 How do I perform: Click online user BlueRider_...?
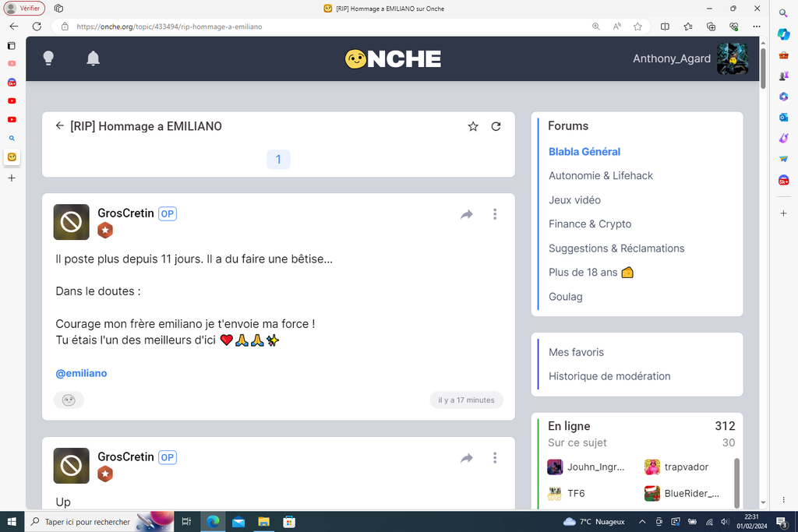(x=682, y=493)
